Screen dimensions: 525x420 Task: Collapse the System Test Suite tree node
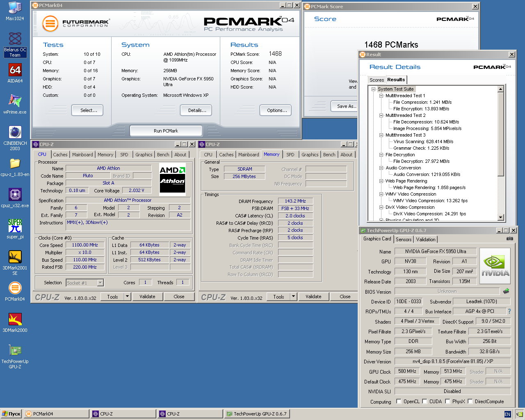[x=374, y=89]
